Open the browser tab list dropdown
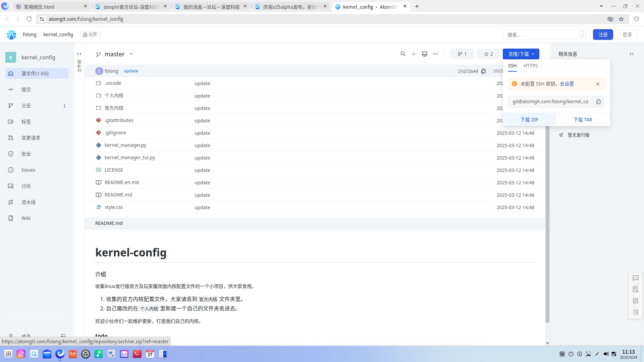Screen dimensions: 644x362 coord(601,6)
